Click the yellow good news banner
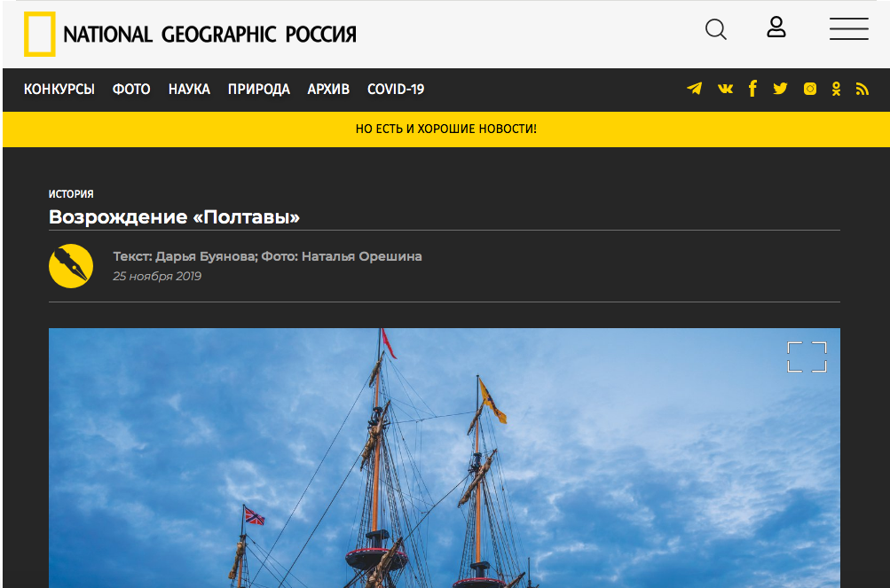Viewport: 890px width, 588px height. 445,129
